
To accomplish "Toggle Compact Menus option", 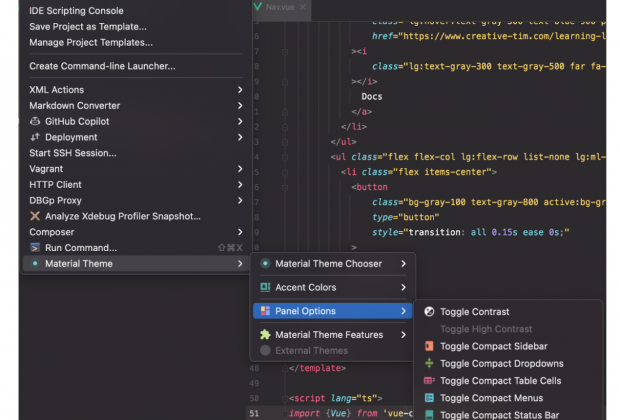I will point(508,398).
